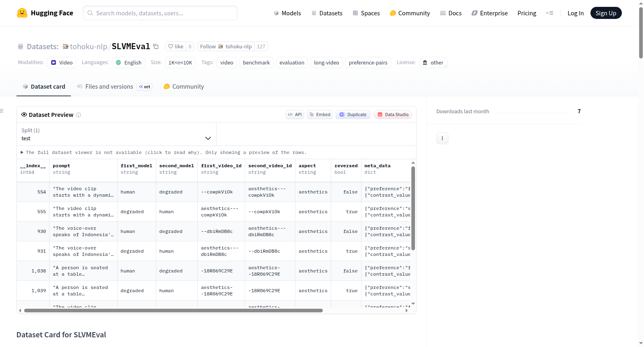
Task: Click the benchmark tag
Action: pyautogui.click(x=256, y=62)
